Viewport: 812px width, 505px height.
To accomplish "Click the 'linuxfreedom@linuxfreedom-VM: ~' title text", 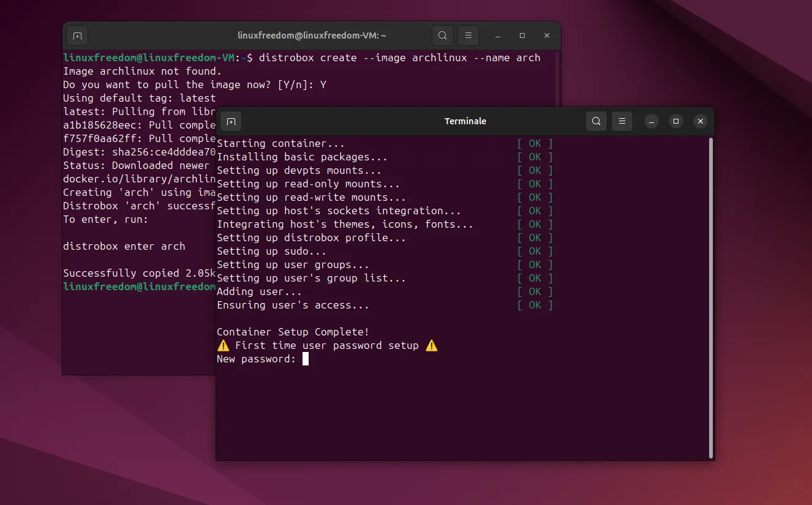I will 311,35.
